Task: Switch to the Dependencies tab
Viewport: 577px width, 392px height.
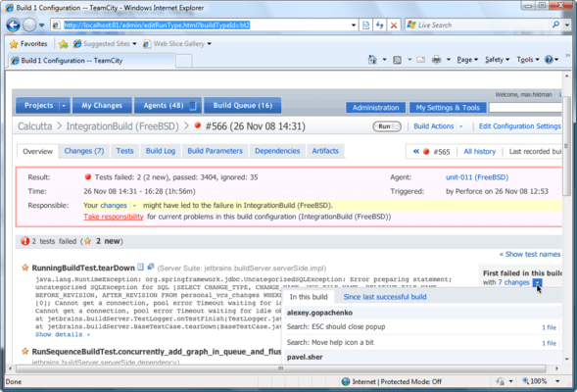Action: click(277, 151)
